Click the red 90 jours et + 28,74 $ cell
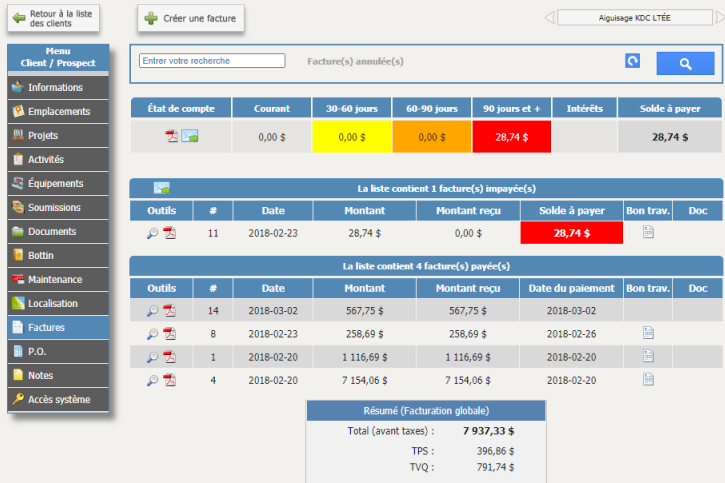The image size is (725, 483). [511, 137]
